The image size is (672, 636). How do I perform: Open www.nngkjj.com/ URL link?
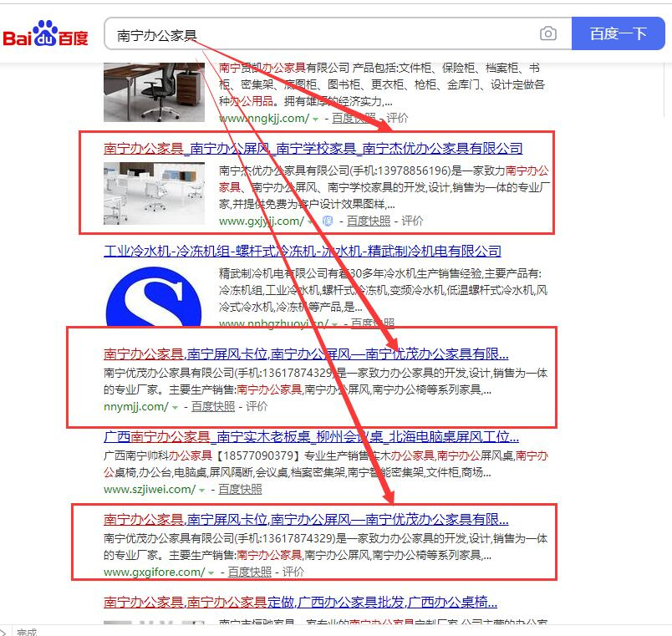click(263, 119)
